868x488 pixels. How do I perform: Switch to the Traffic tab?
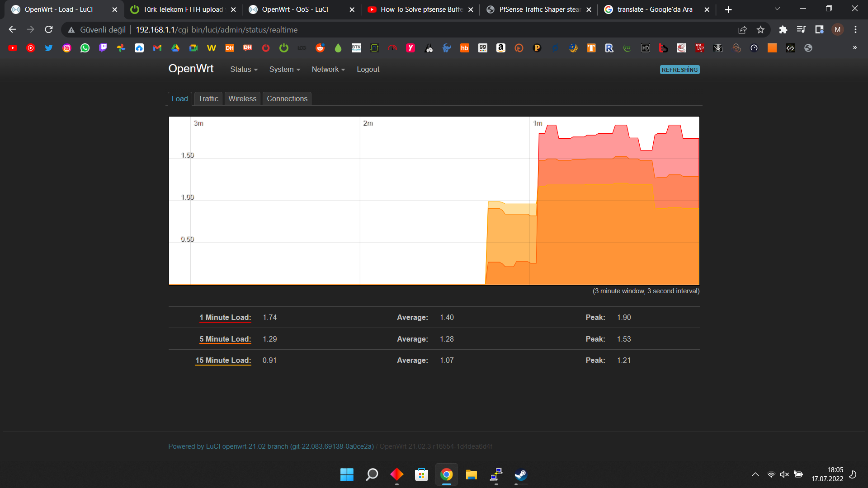(208, 99)
